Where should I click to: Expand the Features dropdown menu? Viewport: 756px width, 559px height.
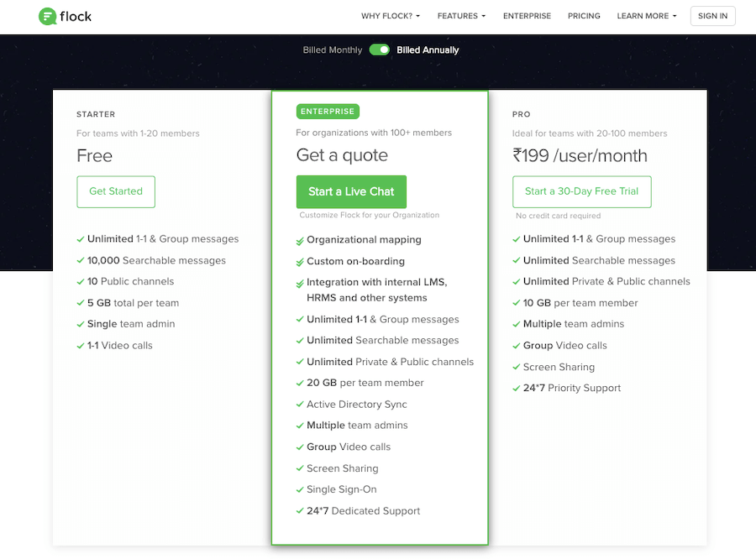click(x=461, y=16)
